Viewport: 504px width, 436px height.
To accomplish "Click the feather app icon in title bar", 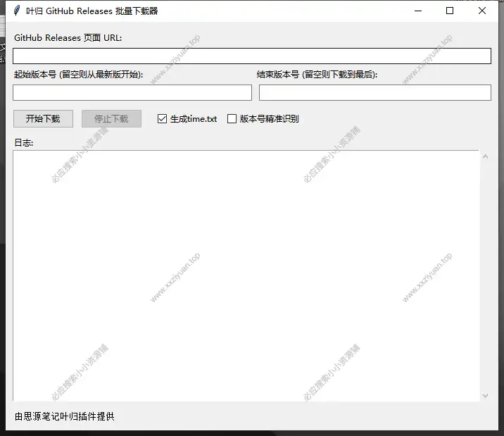I will (x=16, y=11).
